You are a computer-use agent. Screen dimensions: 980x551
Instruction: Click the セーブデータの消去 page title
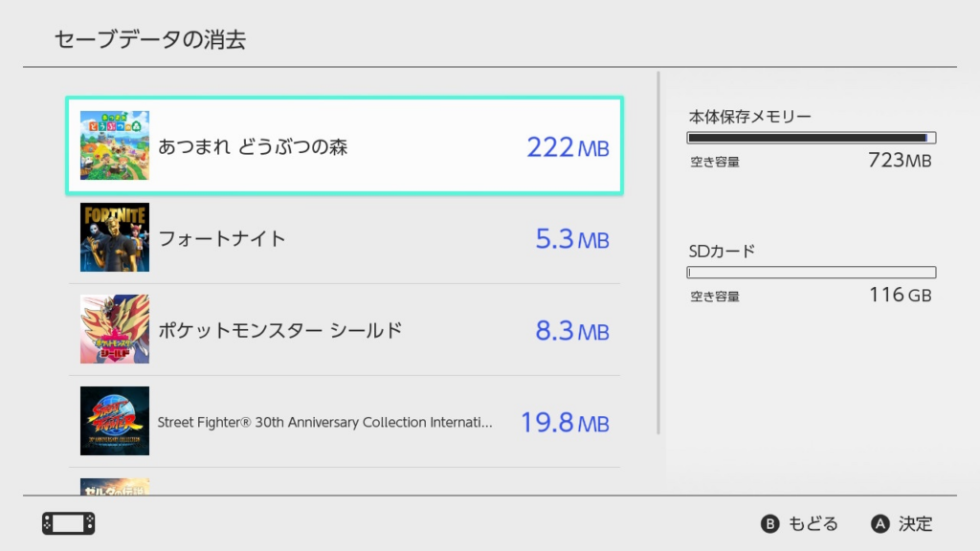[150, 39]
